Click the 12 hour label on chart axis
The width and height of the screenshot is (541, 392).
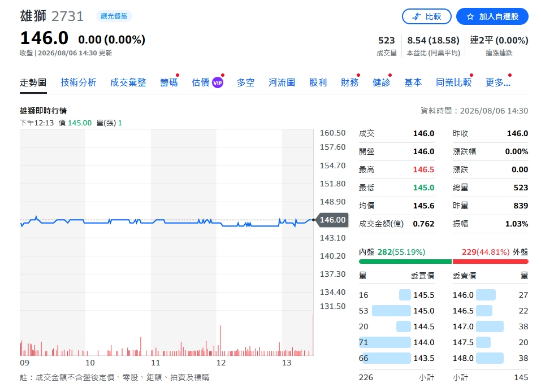click(x=221, y=363)
